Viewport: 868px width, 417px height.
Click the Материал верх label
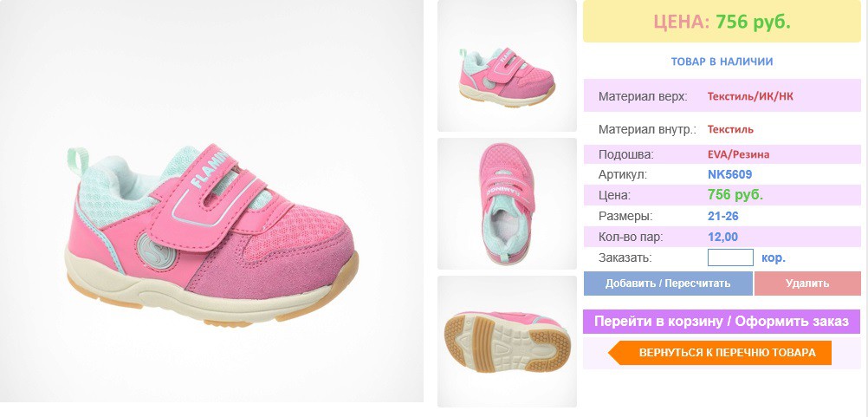[643, 96]
